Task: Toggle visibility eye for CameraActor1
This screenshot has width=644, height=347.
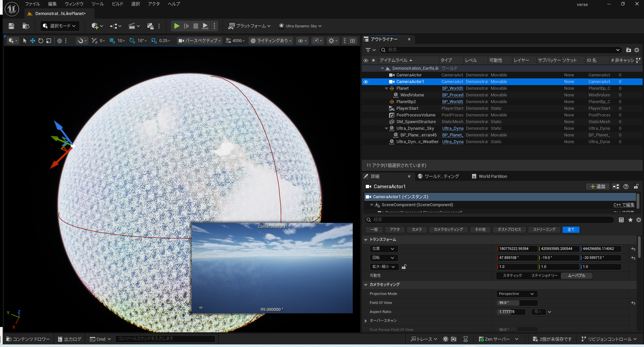Action: (366, 82)
